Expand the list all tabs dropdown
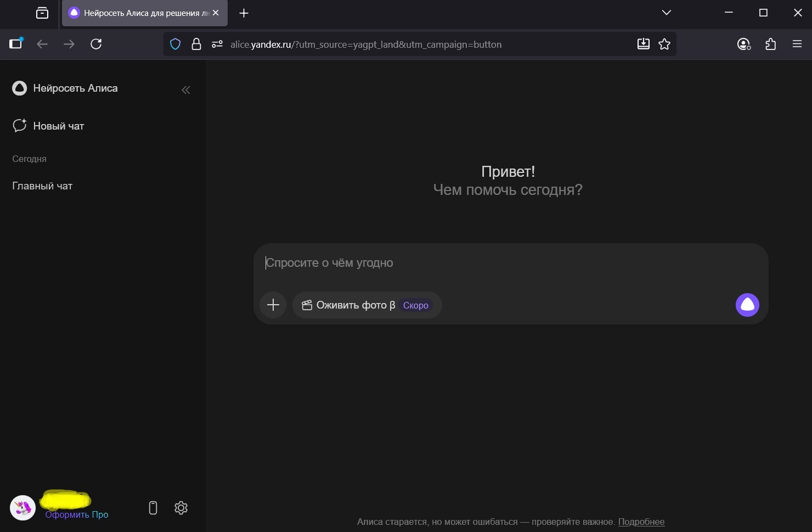Viewport: 812px width, 532px height. pos(667,13)
